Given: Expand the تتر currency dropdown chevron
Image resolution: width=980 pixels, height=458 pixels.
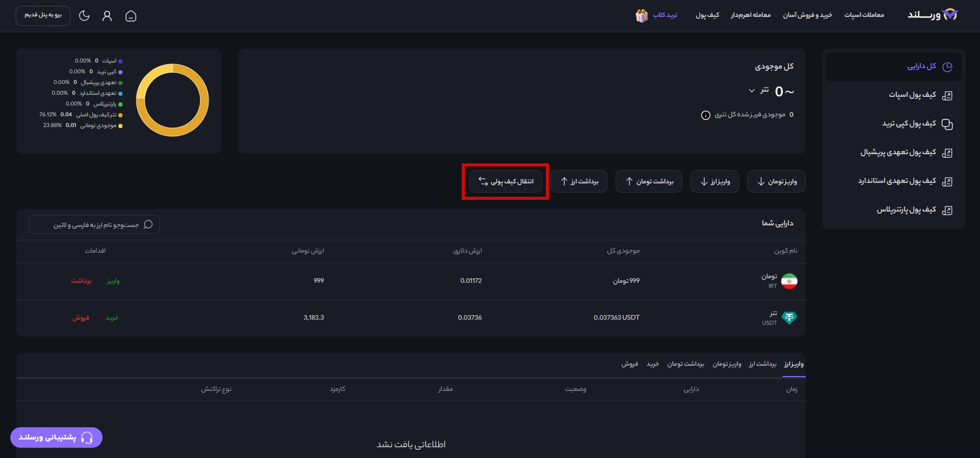Looking at the screenshot, I should pos(751,91).
